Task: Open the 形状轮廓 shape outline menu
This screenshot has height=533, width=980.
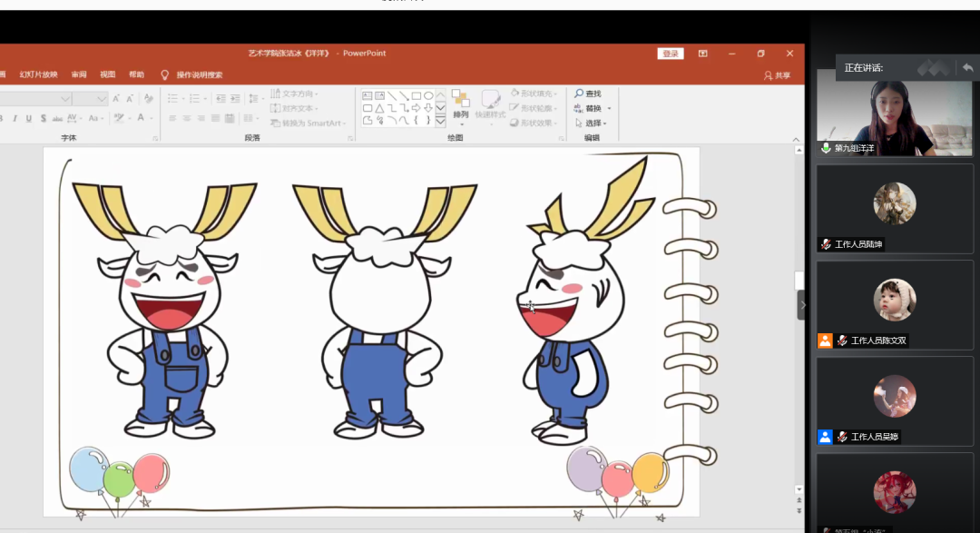Action: click(534, 108)
